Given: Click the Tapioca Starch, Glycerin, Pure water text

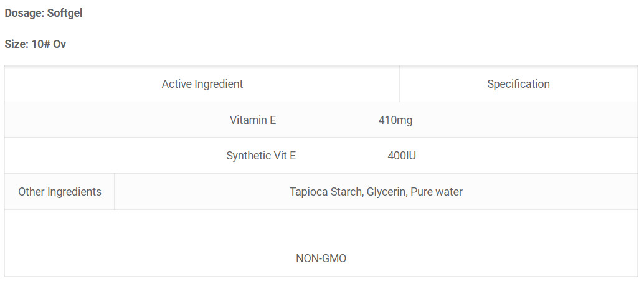Looking at the screenshot, I should 376,192.
